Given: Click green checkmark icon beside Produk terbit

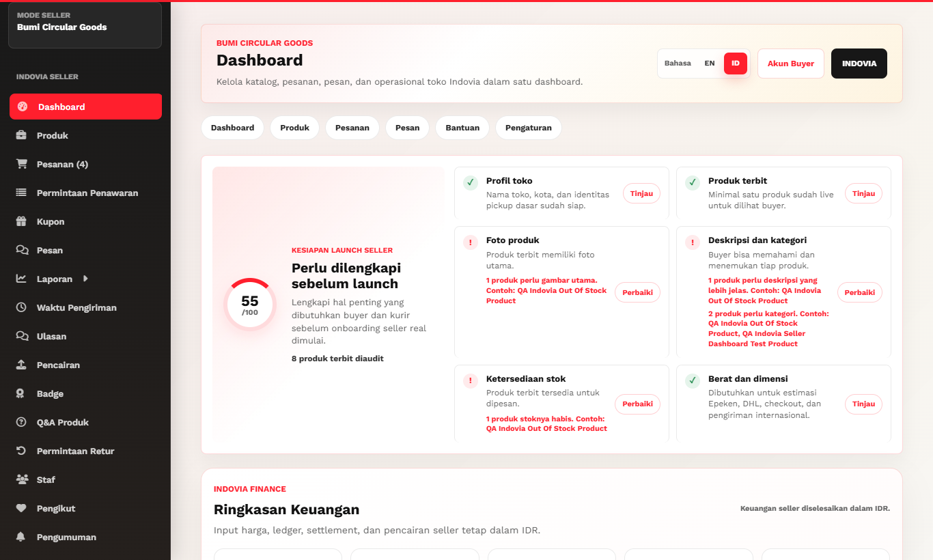Looking at the screenshot, I should coord(693,182).
